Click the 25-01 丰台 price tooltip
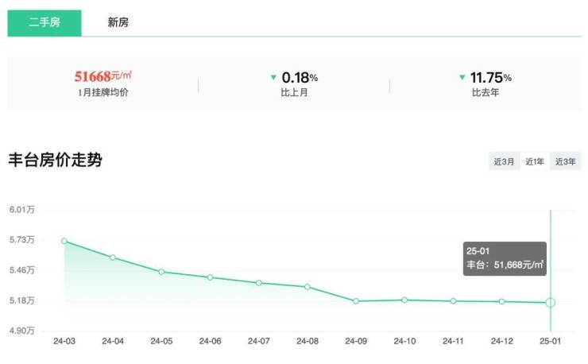The height and width of the screenshot is (364, 588). pyautogui.click(x=506, y=258)
